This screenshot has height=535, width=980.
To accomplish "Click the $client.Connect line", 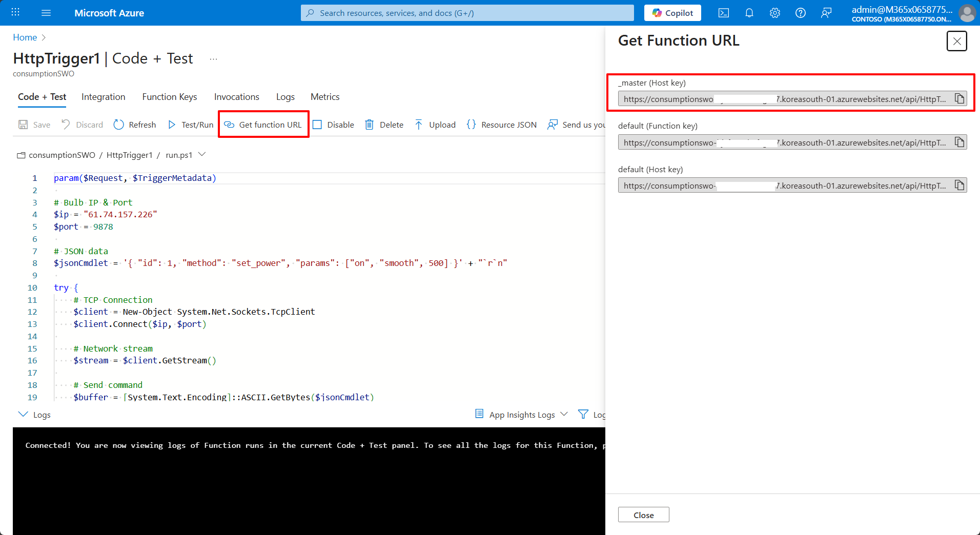I will (x=139, y=324).
